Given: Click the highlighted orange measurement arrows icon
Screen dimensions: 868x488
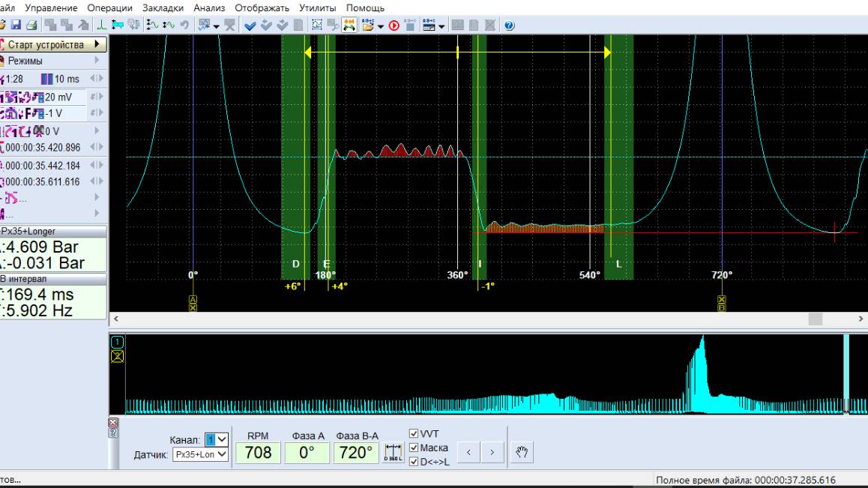Looking at the screenshot, I should point(349,25).
